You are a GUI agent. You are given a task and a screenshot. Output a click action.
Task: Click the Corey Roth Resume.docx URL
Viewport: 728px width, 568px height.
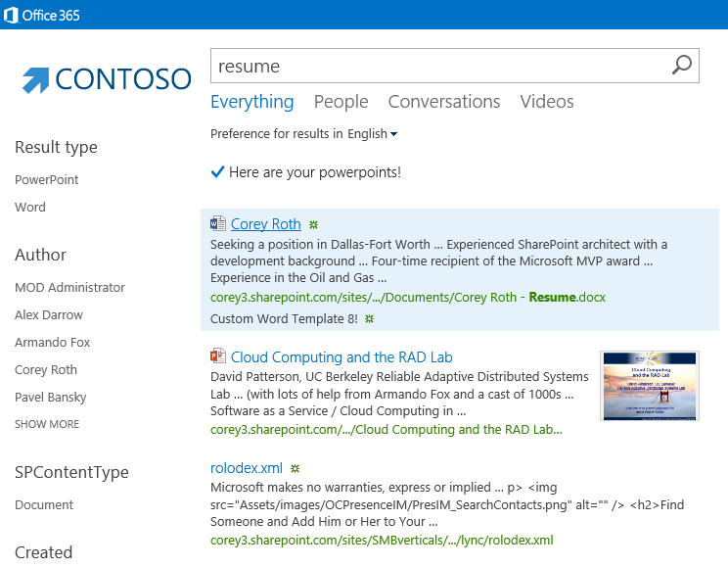408,298
